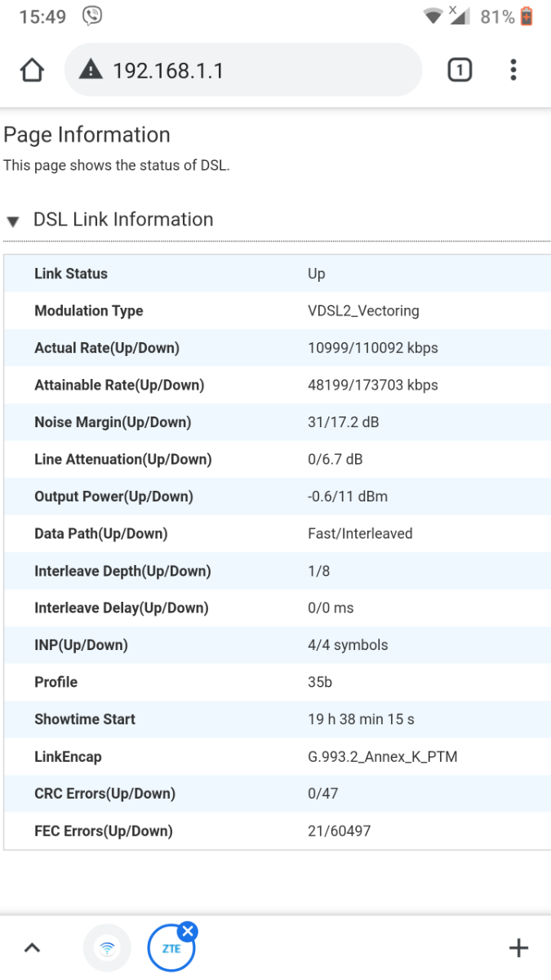Switch to the ZTE tab thumbnail
Image resolution: width=551 pixels, height=980 pixels.
(171, 949)
